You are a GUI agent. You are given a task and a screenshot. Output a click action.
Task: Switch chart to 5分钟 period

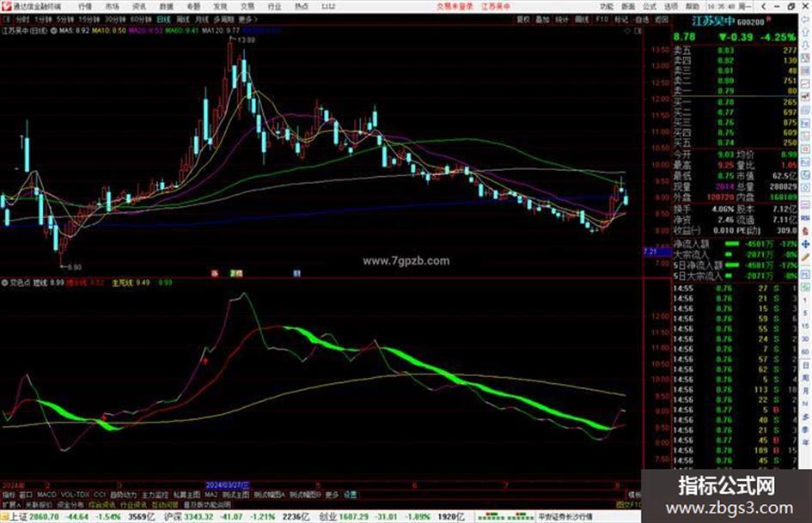click(64, 19)
